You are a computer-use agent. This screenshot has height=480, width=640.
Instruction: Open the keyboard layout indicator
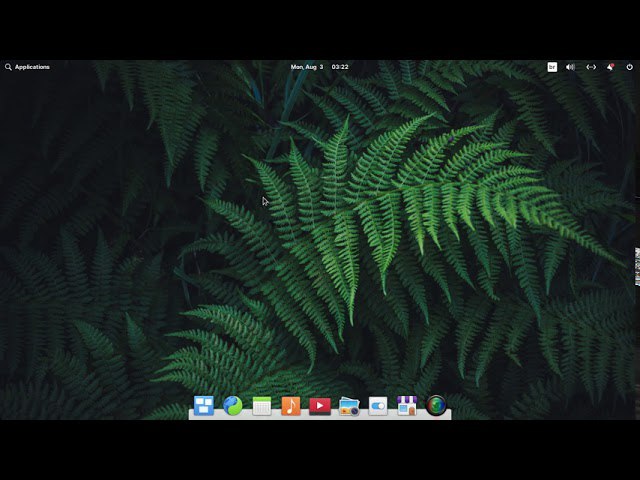tap(552, 67)
